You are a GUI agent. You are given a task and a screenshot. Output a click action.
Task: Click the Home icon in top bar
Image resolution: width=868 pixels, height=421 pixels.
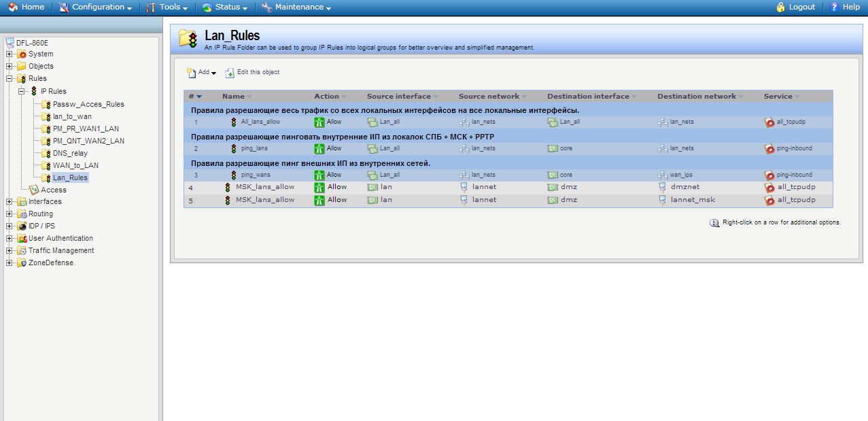click(13, 7)
